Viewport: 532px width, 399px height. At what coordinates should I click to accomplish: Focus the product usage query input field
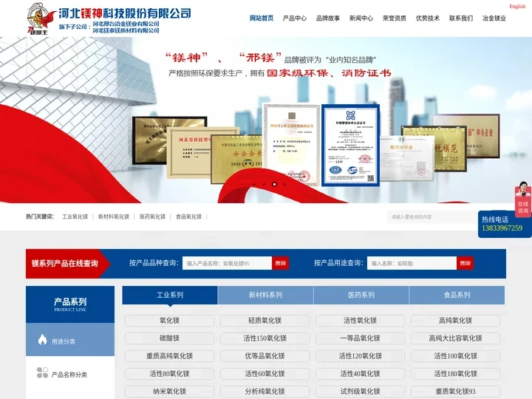coord(412,263)
